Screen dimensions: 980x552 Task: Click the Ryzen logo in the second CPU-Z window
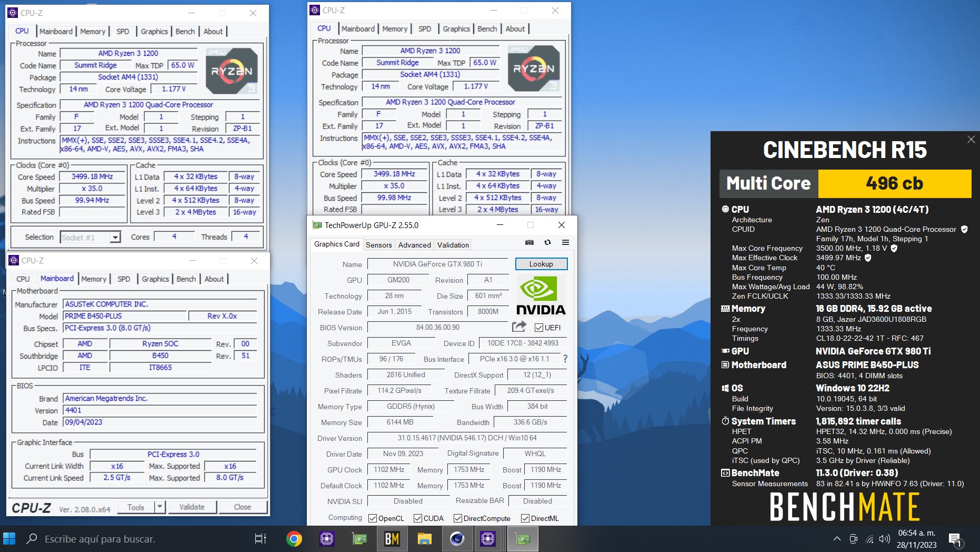point(534,68)
